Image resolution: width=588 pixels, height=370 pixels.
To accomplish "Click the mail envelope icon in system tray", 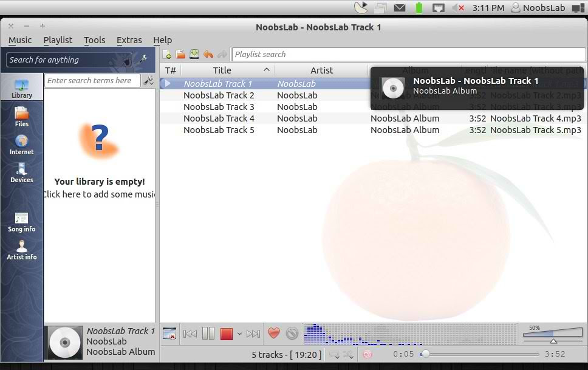I will tap(399, 8).
